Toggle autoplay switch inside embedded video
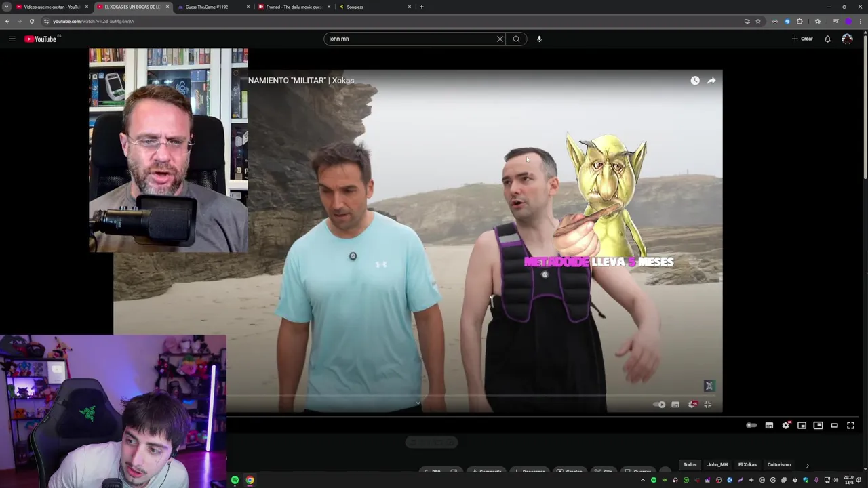The image size is (868, 488). click(x=659, y=405)
